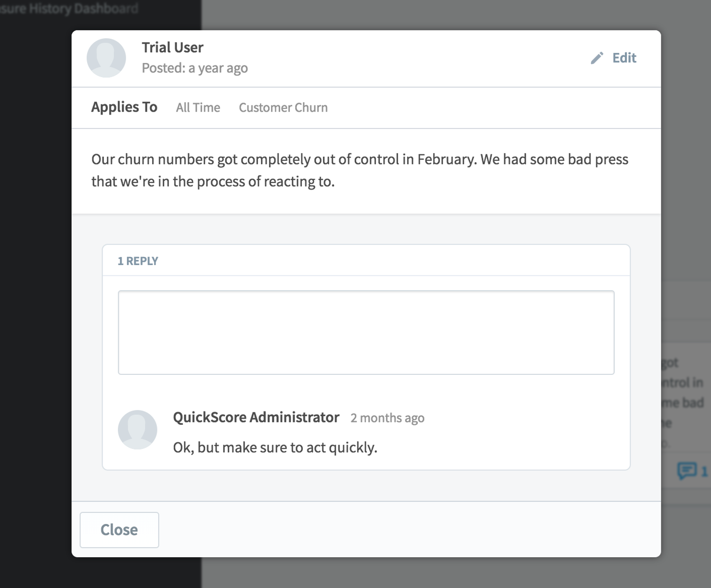The height and width of the screenshot is (588, 711).
Task: Click the QuickScore Administrator name
Action: [256, 417]
